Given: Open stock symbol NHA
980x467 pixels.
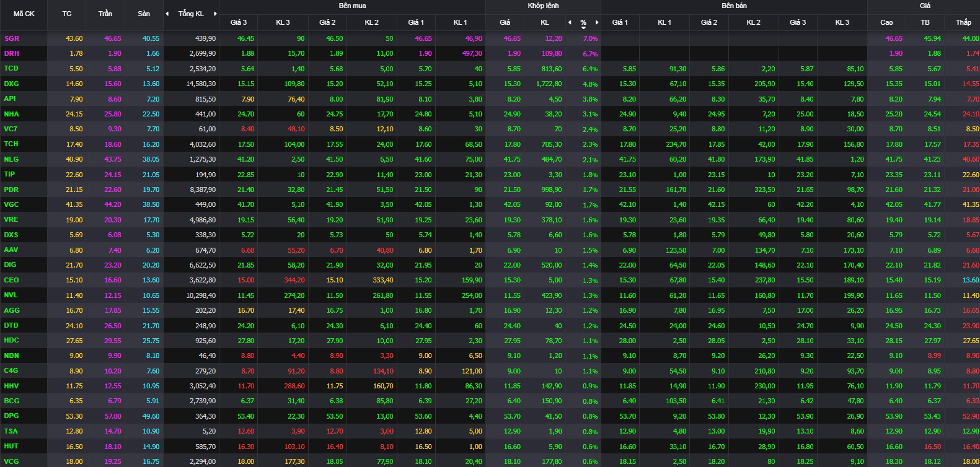Looking at the screenshot, I should 11,114.
